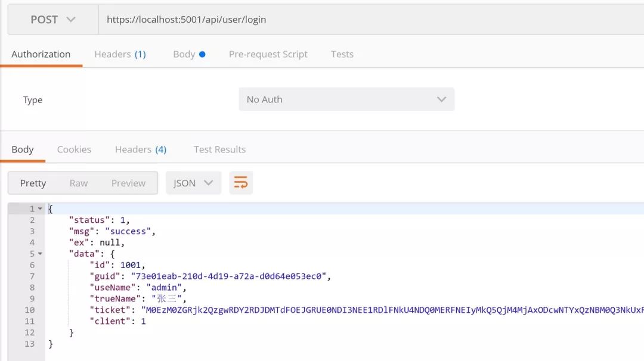Click the wrap lines icon
This screenshot has width=644, height=361.
click(x=240, y=183)
